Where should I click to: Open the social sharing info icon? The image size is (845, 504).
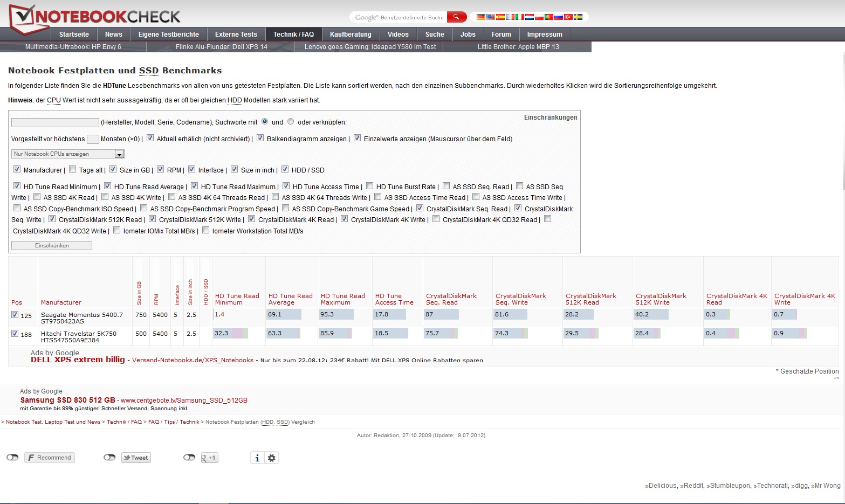(x=257, y=458)
